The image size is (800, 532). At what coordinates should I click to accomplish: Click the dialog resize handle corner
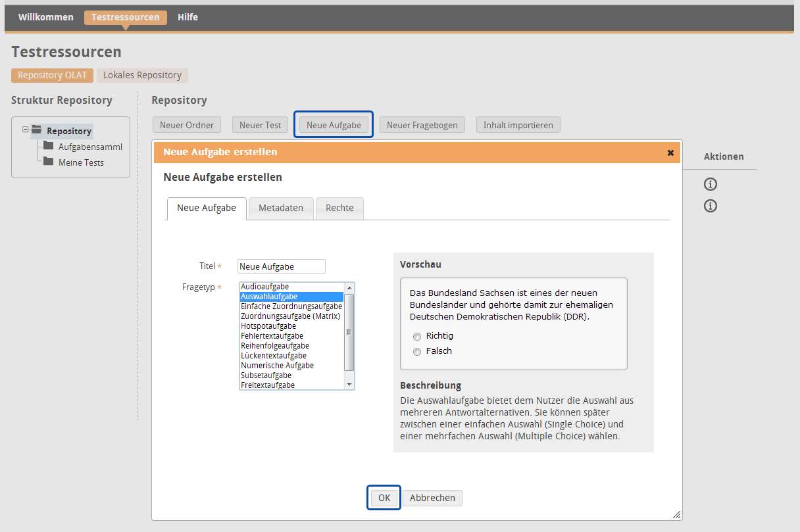coord(676,514)
